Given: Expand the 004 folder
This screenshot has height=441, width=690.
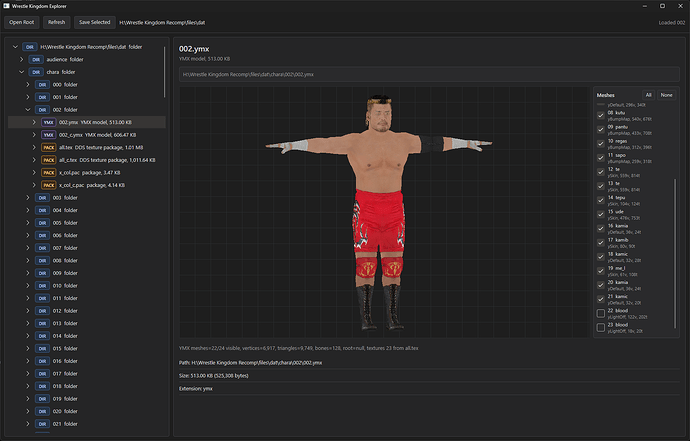Looking at the screenshot, I should click(x=28, y=210).
